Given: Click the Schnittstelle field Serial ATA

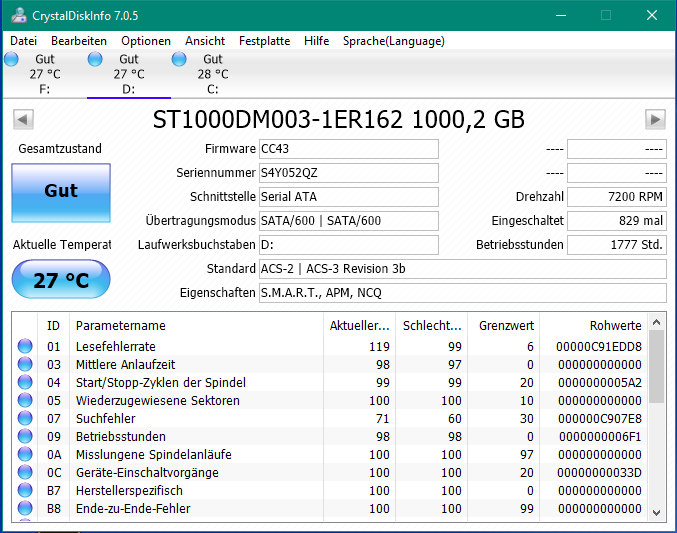Looking at the screenshot, I should (x=349, y=197).
